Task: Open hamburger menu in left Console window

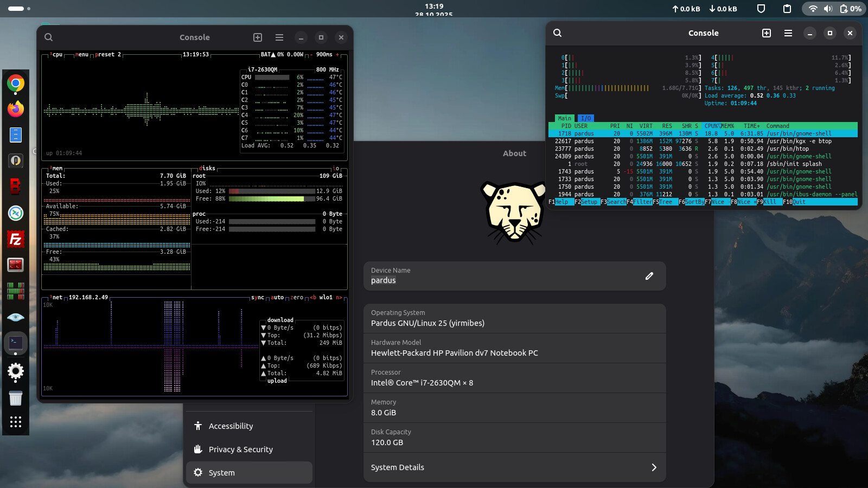Action: 279,37
